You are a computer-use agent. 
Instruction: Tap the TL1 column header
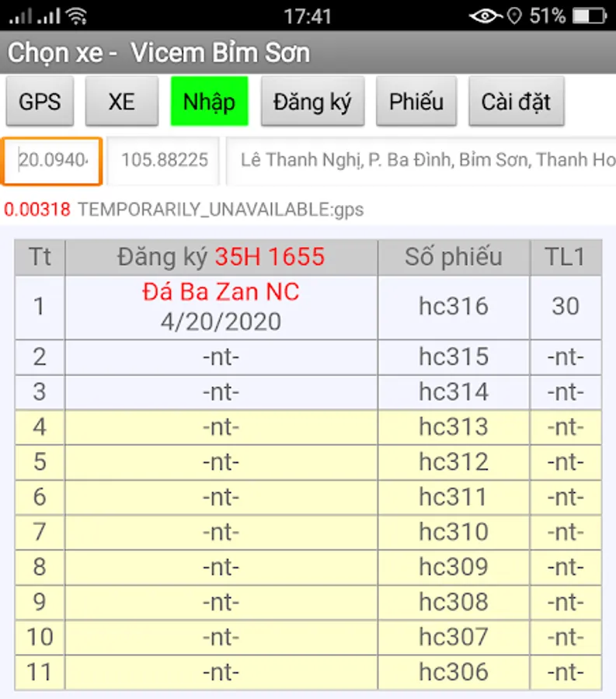coord(566,257)
